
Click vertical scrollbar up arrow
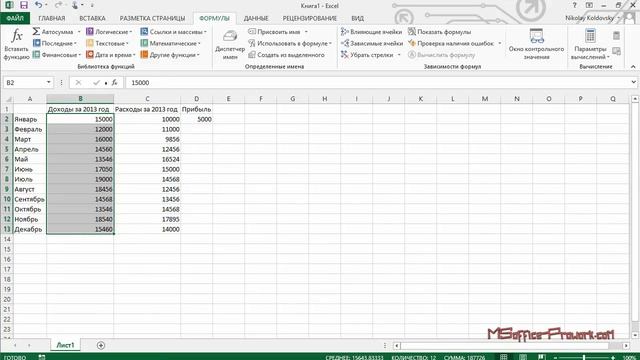click(x=635, y=99)
